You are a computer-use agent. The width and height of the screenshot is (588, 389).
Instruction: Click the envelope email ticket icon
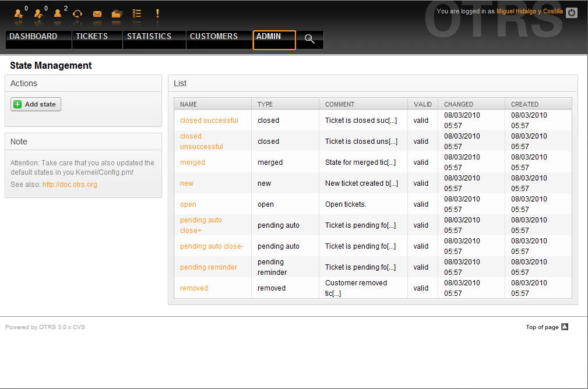coord(97,13)
